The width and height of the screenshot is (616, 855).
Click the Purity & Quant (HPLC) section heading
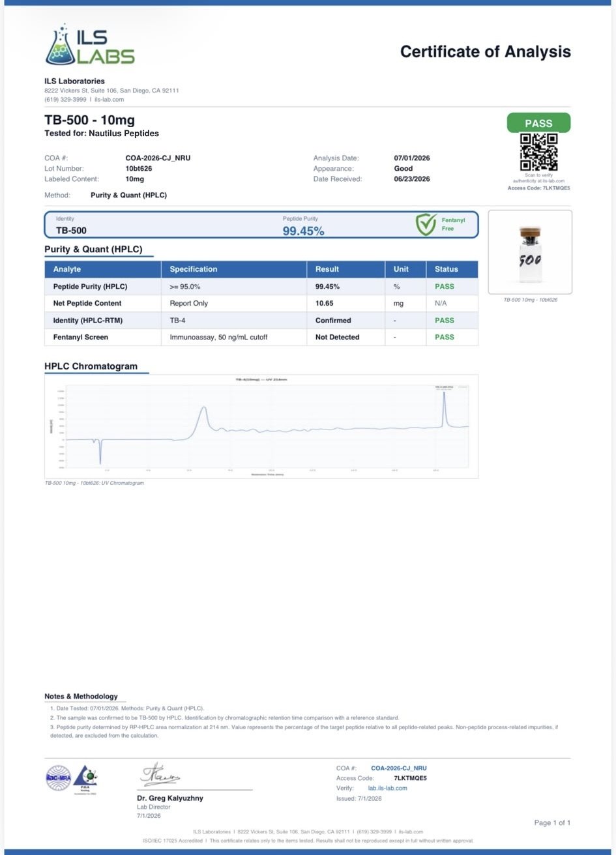click(93, 249)
